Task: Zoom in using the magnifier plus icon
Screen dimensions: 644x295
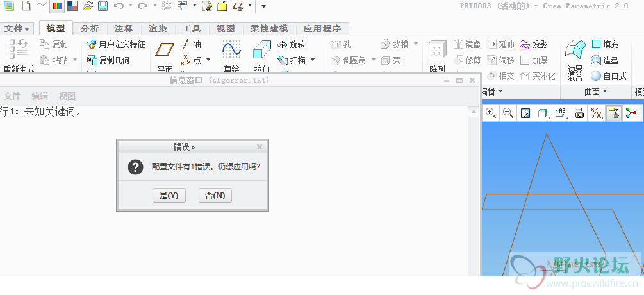Action: point(491,114)
